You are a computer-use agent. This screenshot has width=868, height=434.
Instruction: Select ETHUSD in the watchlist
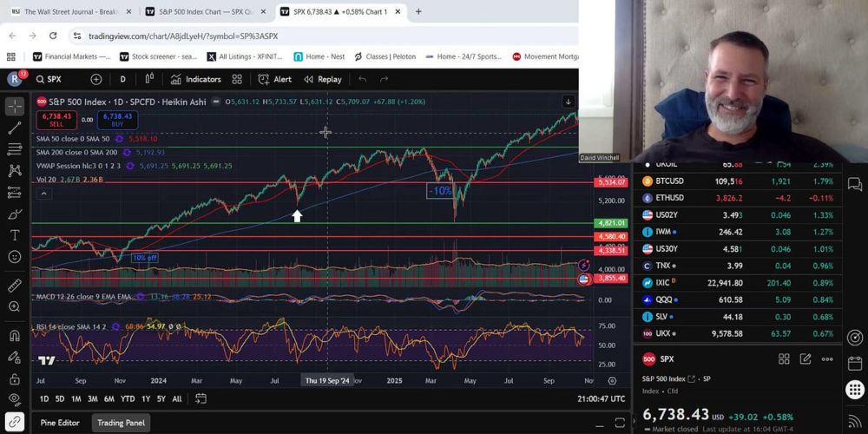click(x=739, y=198)
